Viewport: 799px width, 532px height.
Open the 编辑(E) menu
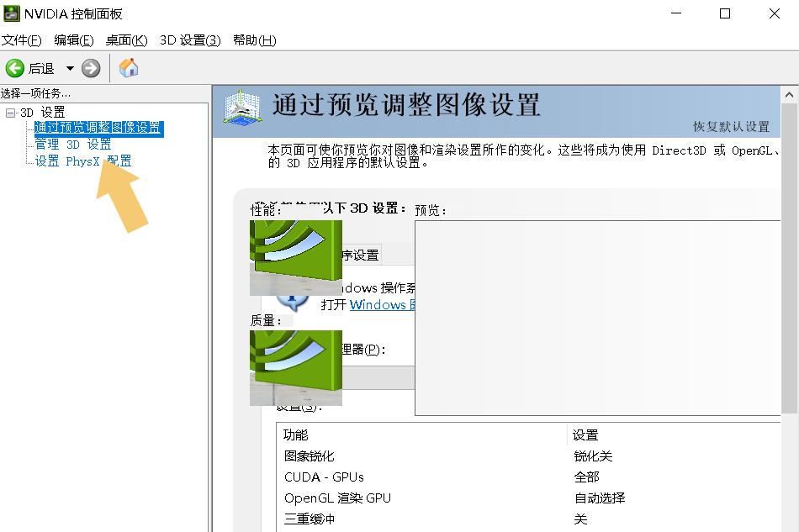click(x=73, y=40)
